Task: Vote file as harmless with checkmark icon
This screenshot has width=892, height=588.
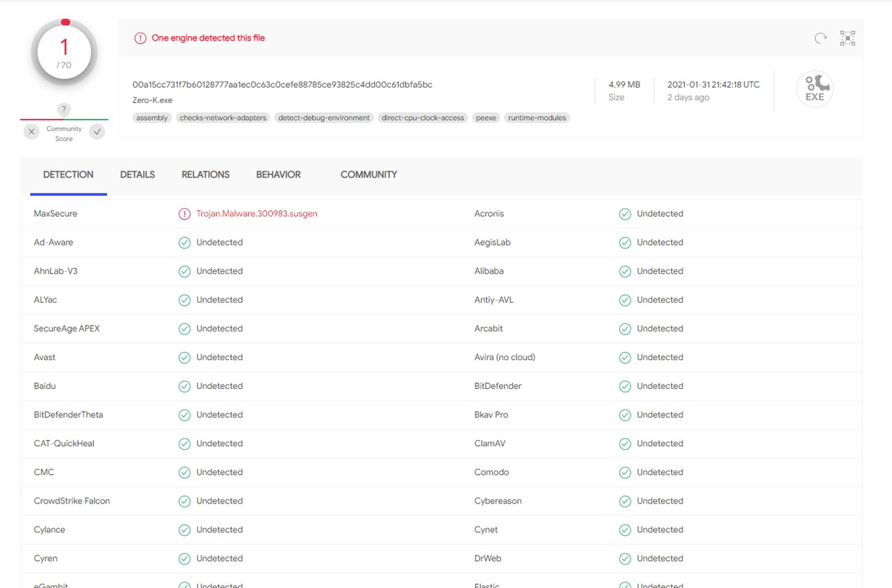Action: (97, 132)
